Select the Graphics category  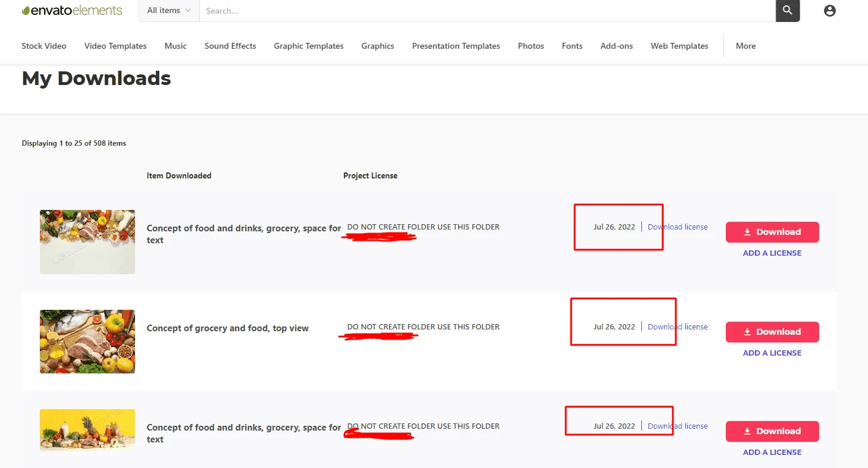(378, 46)
